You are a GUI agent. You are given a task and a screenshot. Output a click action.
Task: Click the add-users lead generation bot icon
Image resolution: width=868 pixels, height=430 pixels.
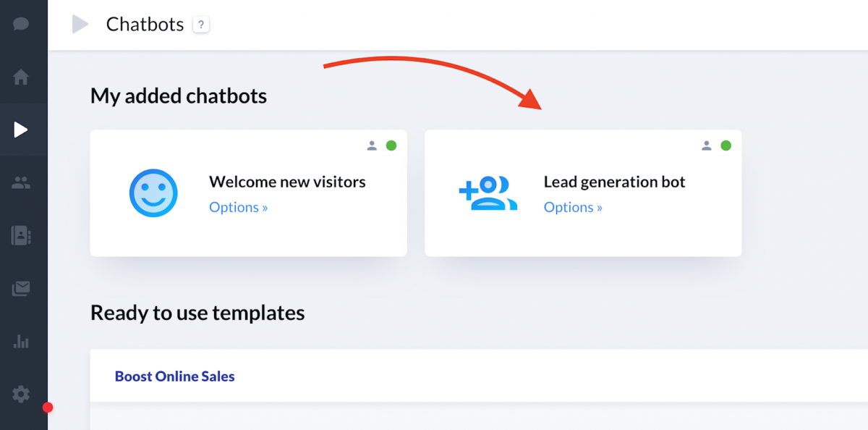point(488,193)
